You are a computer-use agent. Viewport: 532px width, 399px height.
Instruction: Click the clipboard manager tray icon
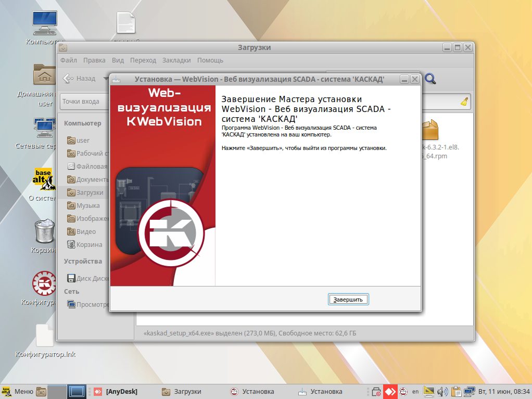tap(457, 392)
